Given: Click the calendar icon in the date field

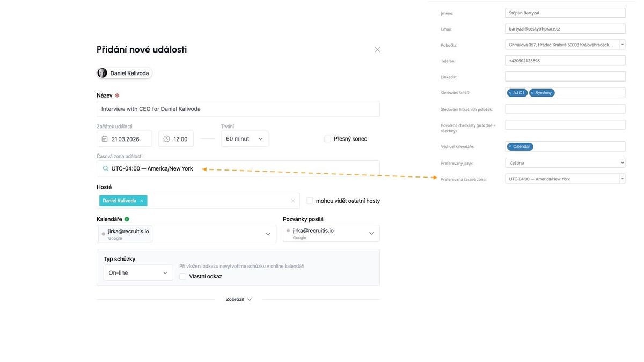Looking at the screenshot, I should (105, 139).
